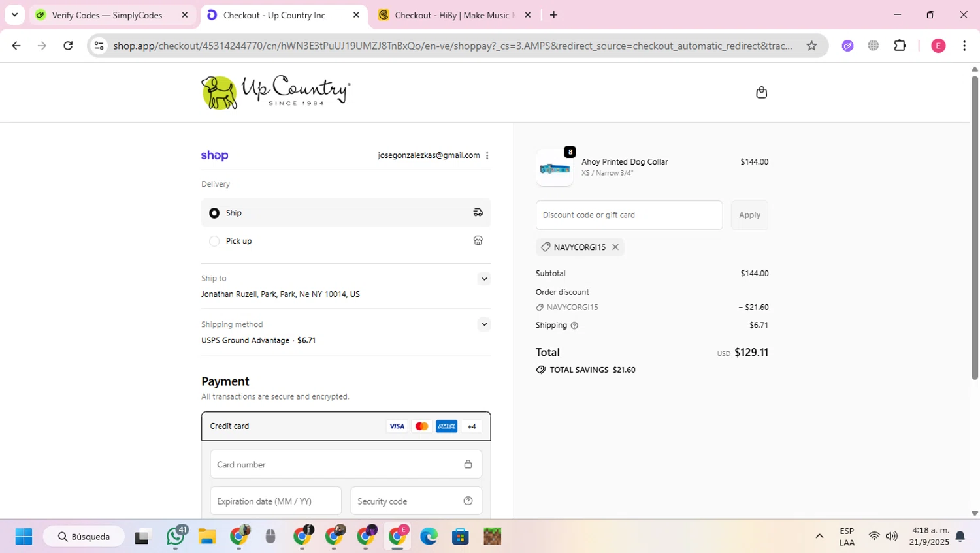The width and height of the screenshot is (980, 553).
Task: Click the Card number field
Action: 346,464
